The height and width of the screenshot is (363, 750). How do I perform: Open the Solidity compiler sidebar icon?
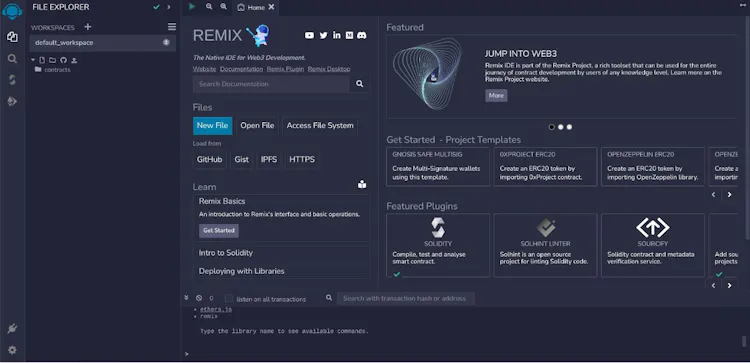click(x=12, y=80)
